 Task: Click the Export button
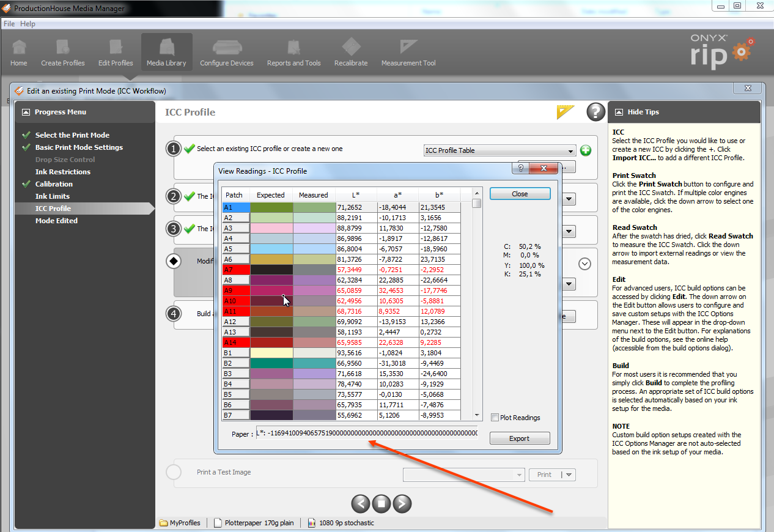520,438
